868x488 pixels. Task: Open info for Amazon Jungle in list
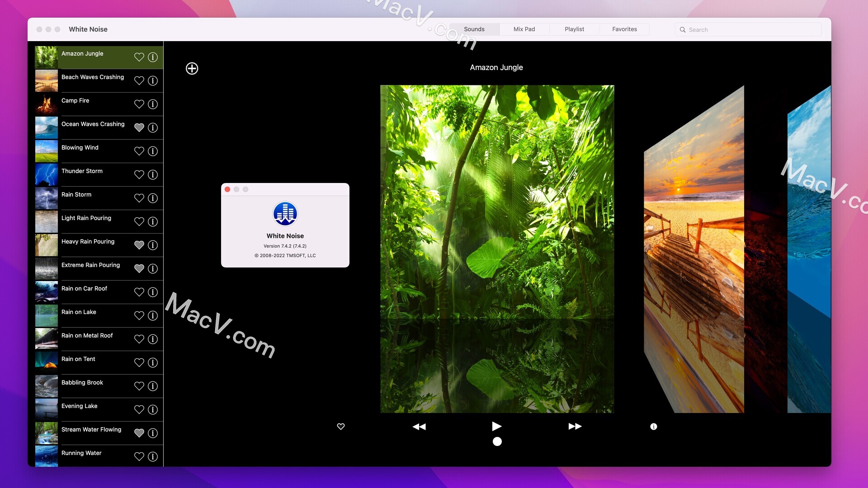pos(153,57)
